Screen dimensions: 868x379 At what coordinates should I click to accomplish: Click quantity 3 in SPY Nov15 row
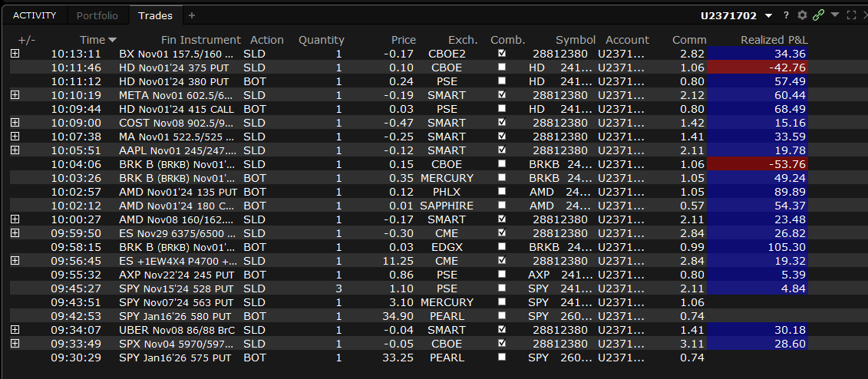[338, 288]
